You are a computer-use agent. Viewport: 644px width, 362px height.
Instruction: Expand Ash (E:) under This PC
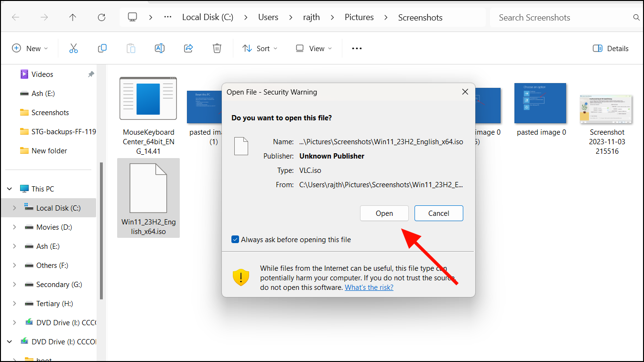pos(14,246)
